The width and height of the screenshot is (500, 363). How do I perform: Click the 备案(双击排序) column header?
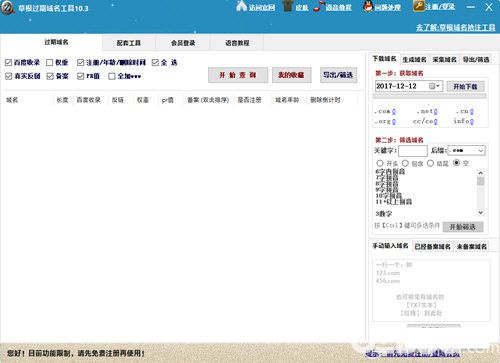pos(208,100)
